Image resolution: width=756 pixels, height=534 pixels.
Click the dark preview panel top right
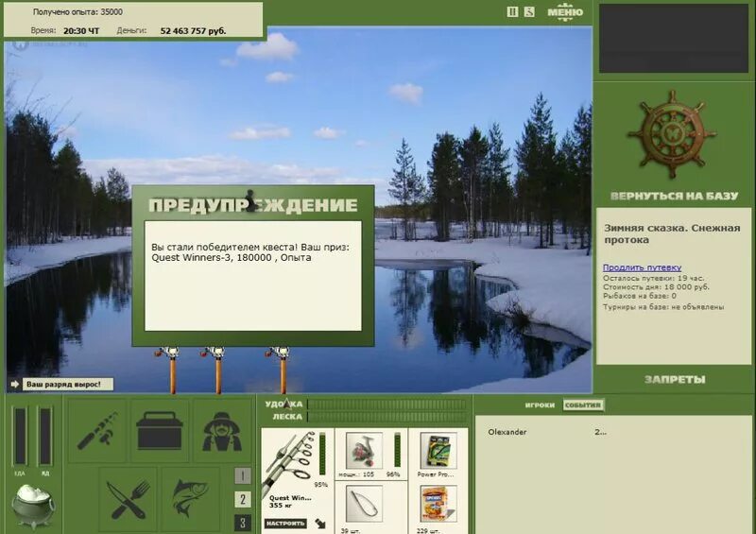click(674, 39)
